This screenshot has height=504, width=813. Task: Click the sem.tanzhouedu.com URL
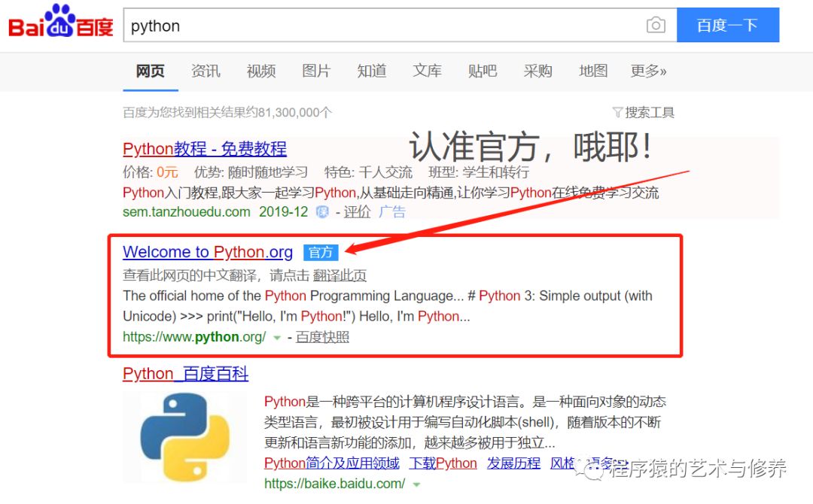click(x=187, y=212)
